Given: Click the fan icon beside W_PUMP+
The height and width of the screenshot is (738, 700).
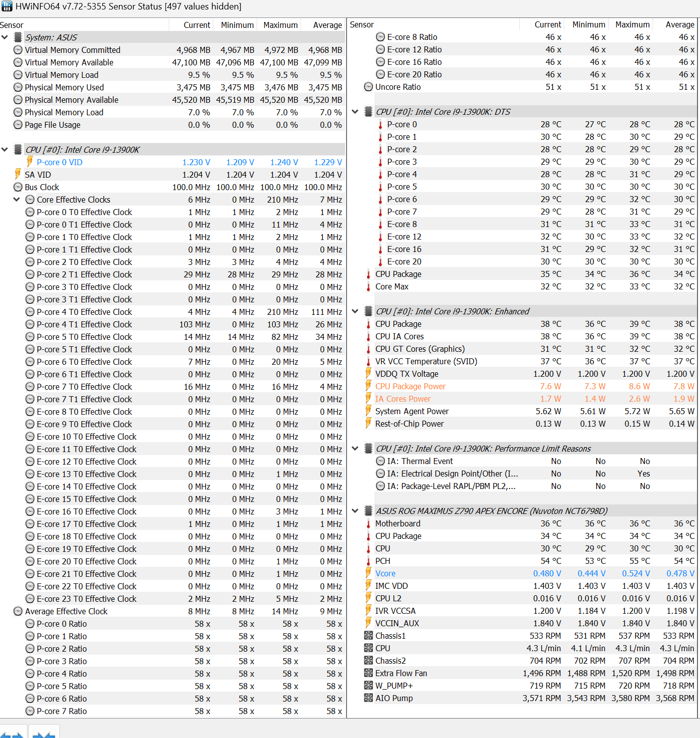Looking at the screenshot, I should point(368,686).
